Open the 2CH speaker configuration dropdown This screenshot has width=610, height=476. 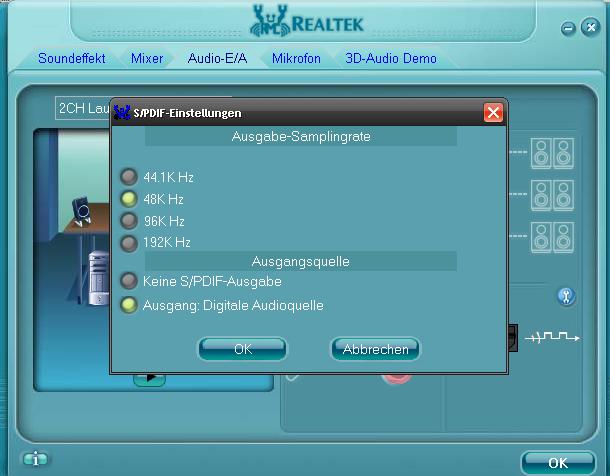click(x=83, y=108)
